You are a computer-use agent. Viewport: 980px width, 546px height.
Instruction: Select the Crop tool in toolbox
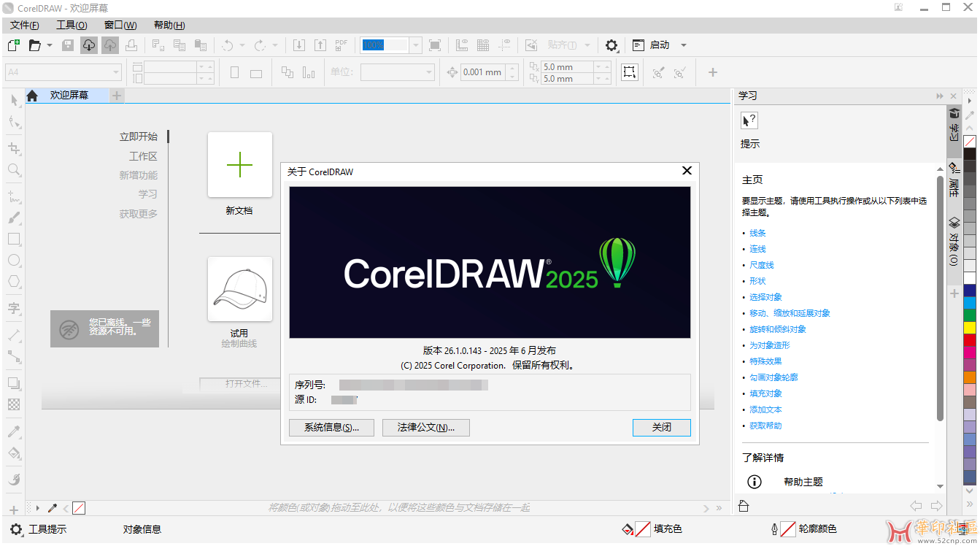[x=14, y=149]
